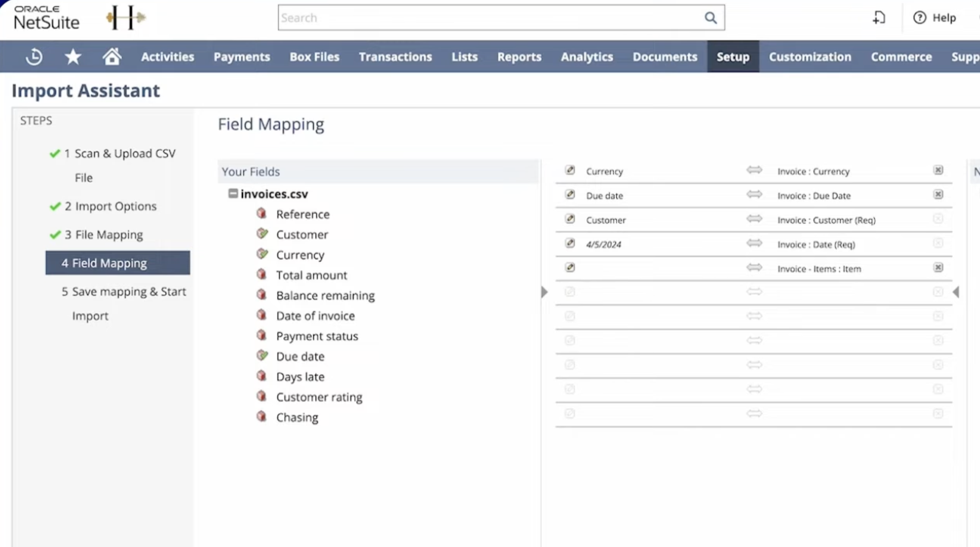Click the swap arrows on the Invoice : Due Date row

755,194
